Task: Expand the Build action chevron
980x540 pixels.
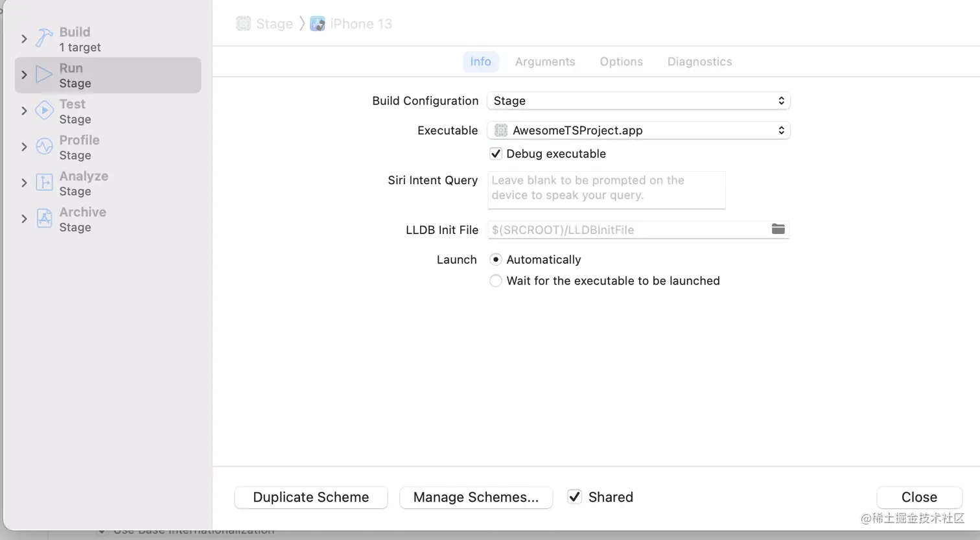Action: (x=24, y=39)
